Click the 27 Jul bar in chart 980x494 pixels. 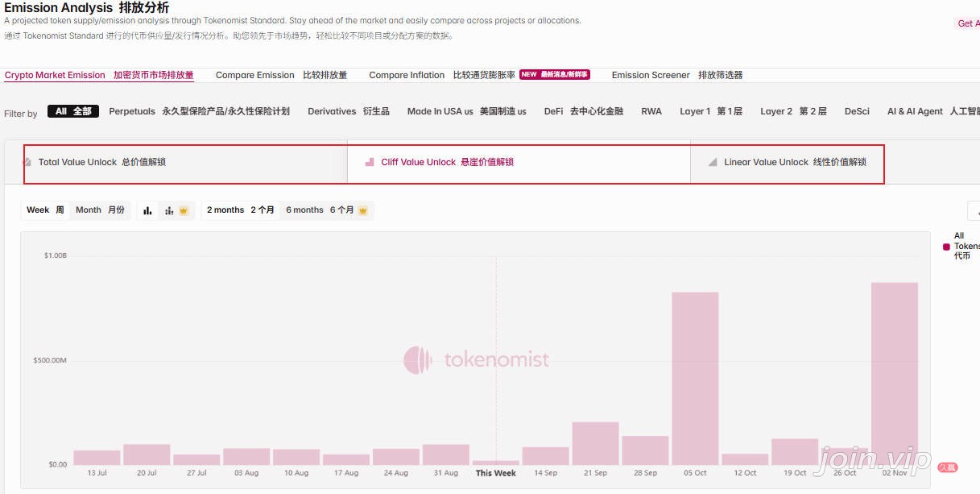tap(196, 459)
